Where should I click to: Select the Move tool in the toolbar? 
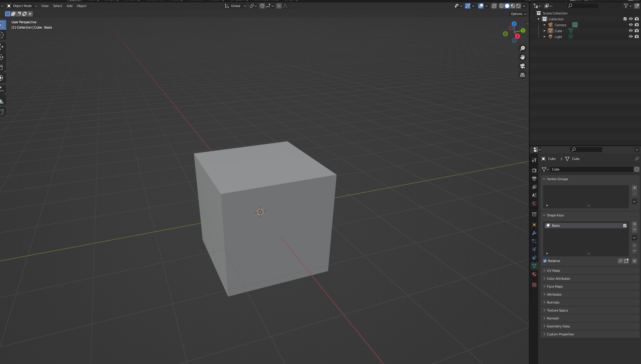pyautogui.click(x=2, y=47)
